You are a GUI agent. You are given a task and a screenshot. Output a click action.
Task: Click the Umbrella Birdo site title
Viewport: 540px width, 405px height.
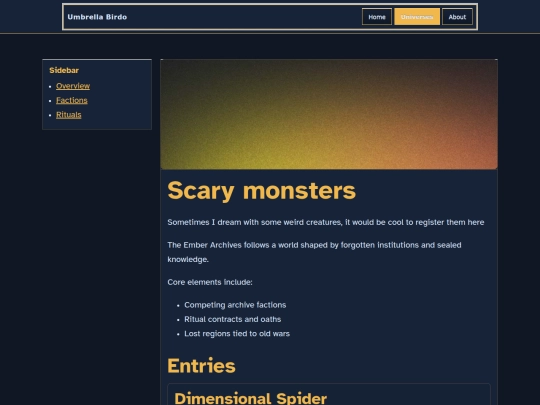coord(97,17)
